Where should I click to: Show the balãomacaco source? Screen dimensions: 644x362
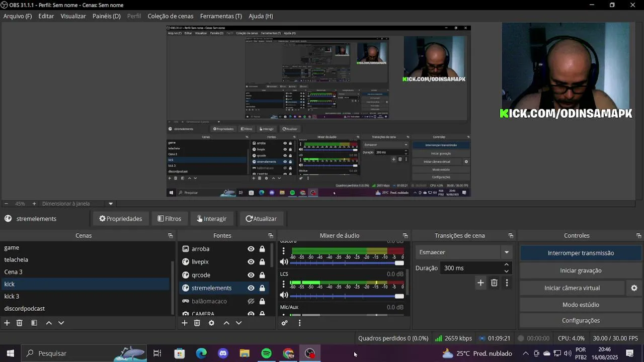click(251, 301)
